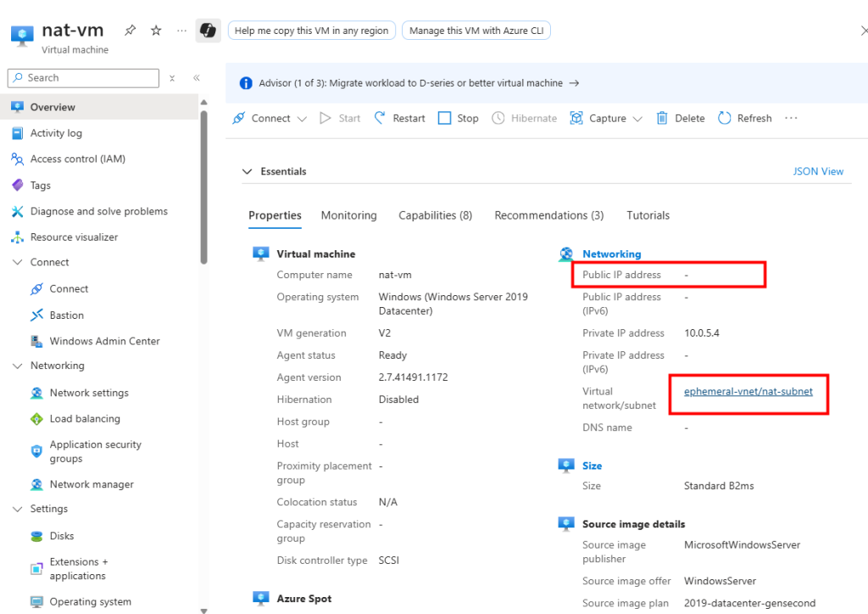Clear the sidebar search with X icon

pyautogui.click(x=172, y=78)
